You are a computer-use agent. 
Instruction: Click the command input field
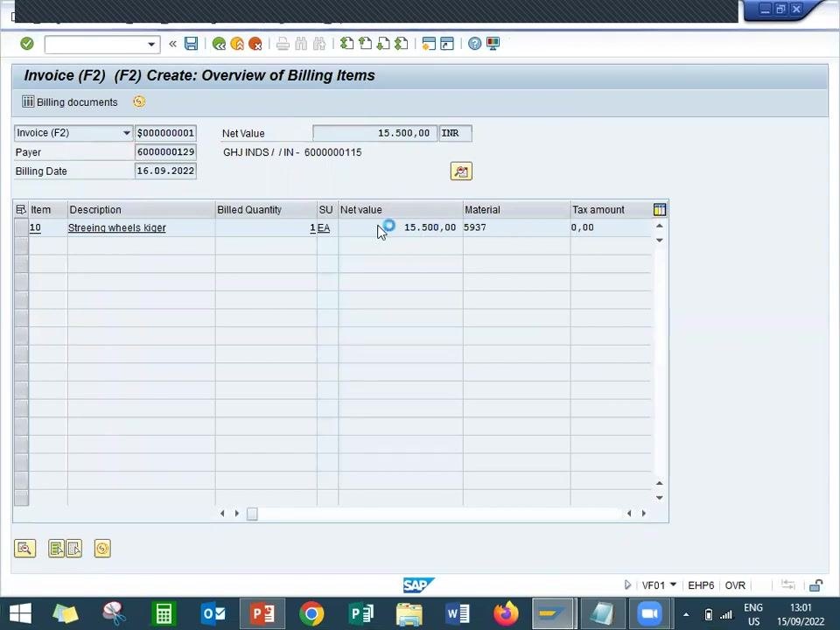pos(96,45)
